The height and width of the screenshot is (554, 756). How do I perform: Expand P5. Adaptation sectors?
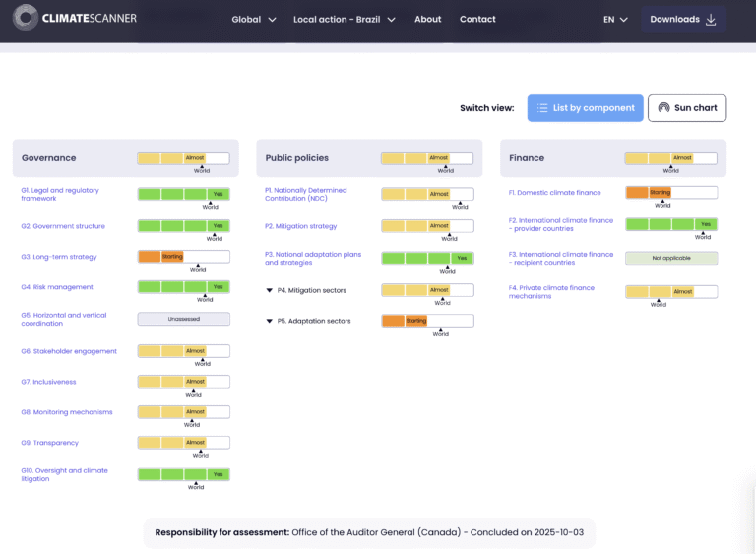pos(270,321)
